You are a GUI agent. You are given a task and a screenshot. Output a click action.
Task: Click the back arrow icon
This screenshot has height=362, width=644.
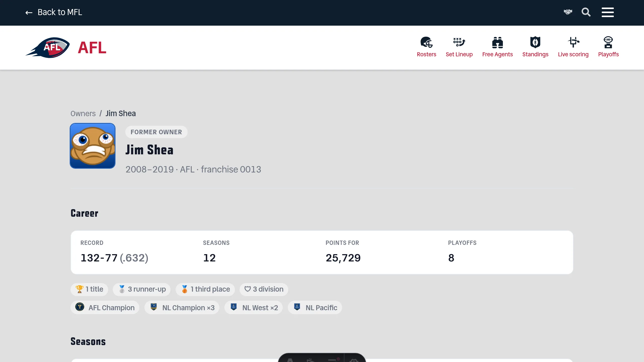[x=29, y=13]
